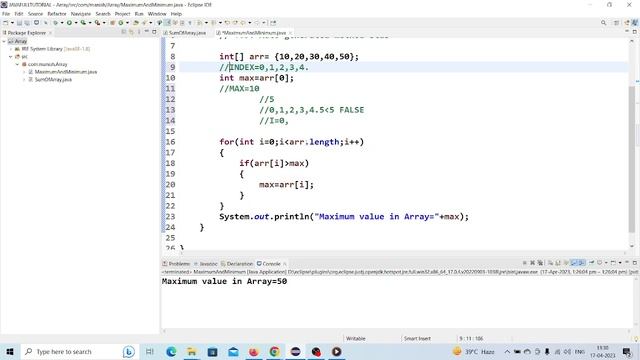
Task: Close the MaximumAndMinimum.java editor tab
Action: (x=290, y=33)
